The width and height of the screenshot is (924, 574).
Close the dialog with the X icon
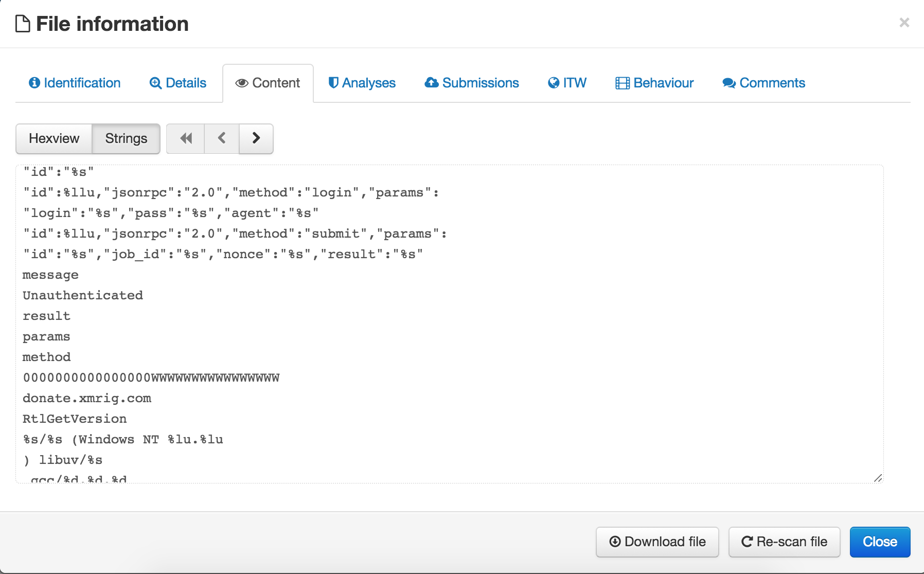904,23
